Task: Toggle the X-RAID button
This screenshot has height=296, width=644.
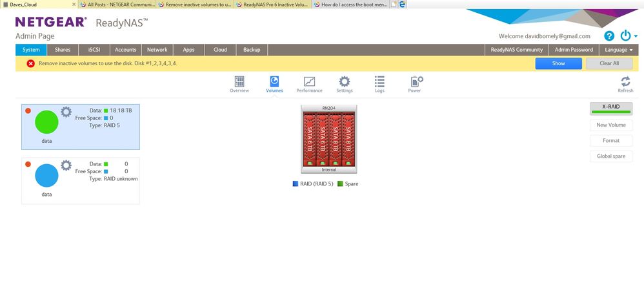Action: 611,109
